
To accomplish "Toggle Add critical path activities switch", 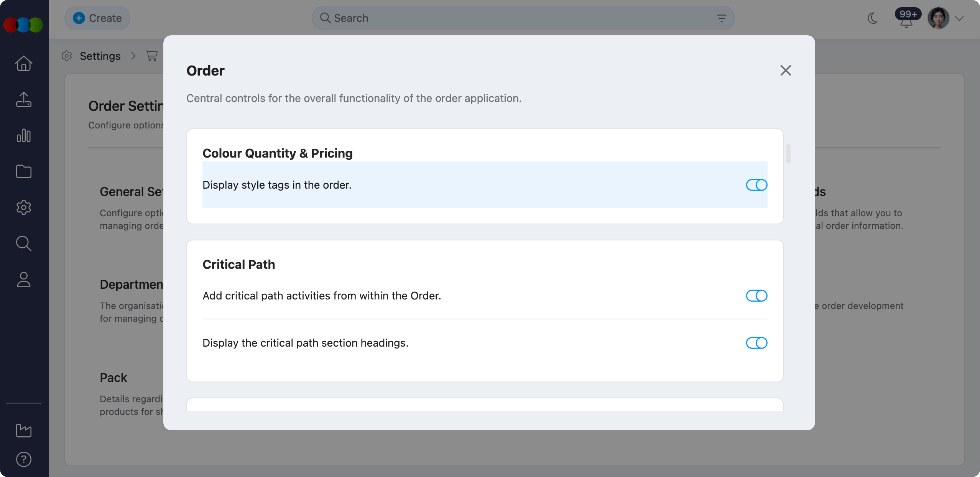I will coord(756,296).
